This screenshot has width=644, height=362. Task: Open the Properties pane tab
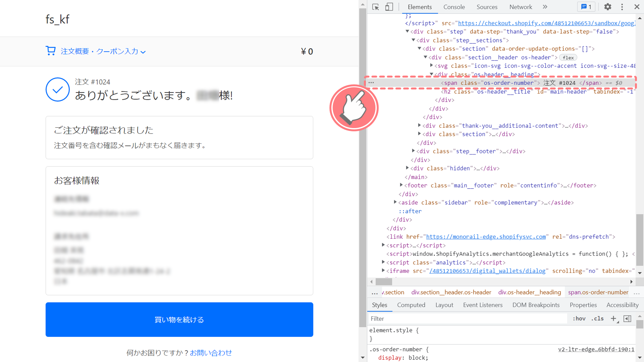pyautogui.click(x=583, y=305)
